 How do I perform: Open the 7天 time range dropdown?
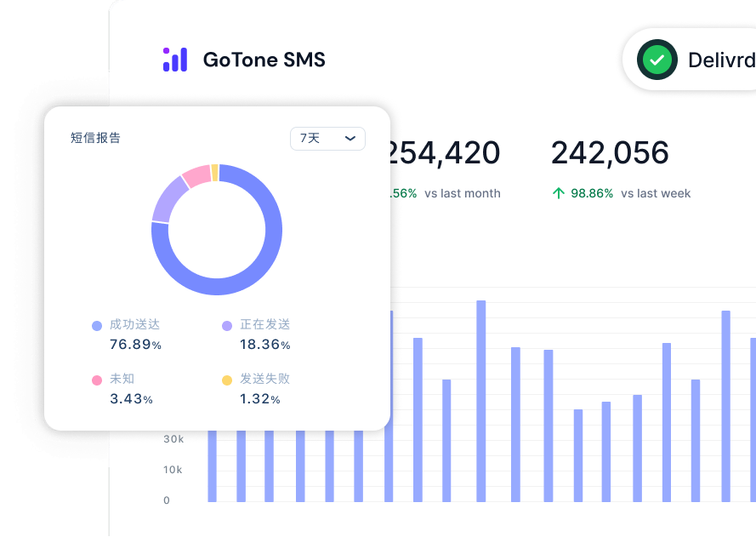click(x=327, y=139)
